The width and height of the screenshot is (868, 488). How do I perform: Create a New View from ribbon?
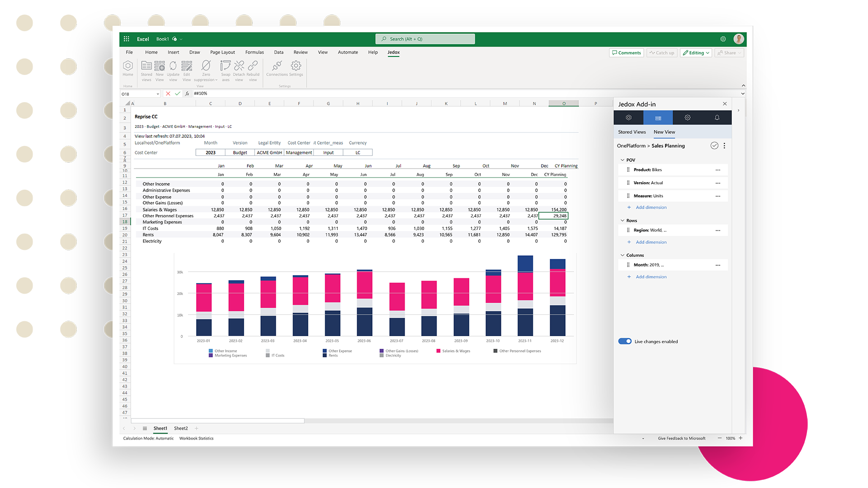coord(160,71)
